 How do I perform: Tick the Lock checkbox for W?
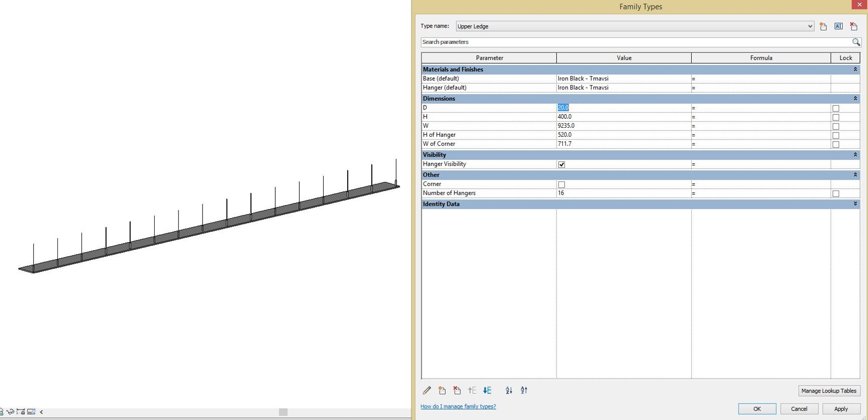click(835, 126)
